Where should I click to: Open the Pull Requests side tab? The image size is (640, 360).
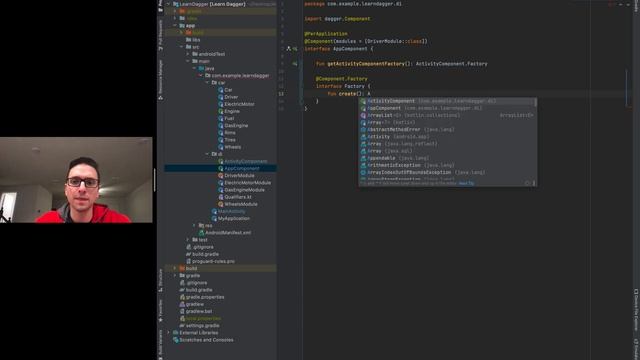(x=160, y=35)
